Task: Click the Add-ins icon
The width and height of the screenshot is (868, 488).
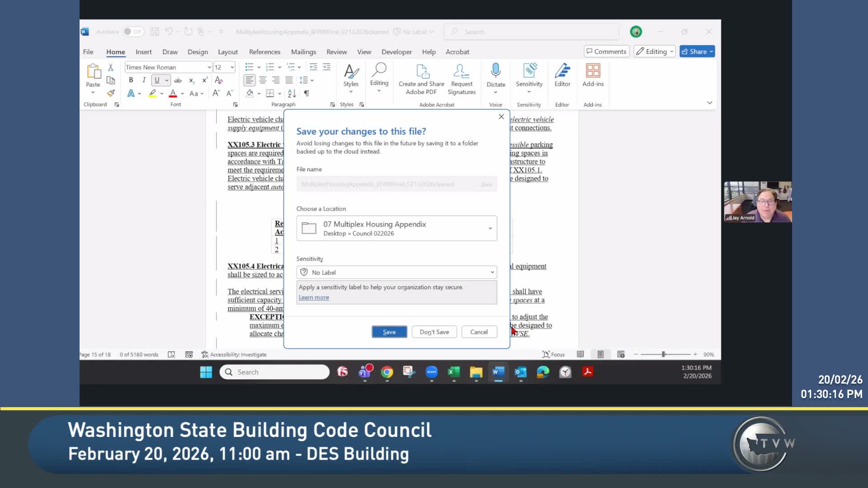Action: pyautogui.click(x=593, y=71)
